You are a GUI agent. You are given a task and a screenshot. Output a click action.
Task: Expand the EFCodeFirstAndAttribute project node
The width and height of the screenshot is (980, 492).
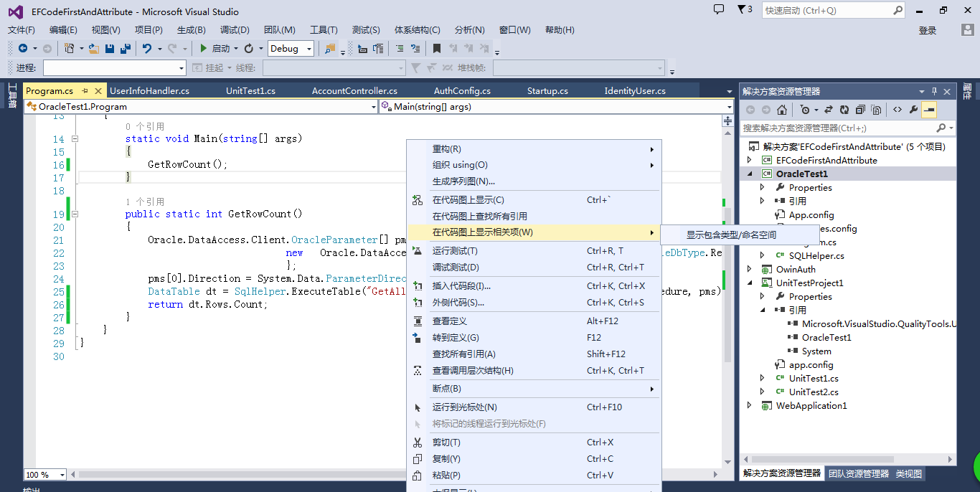coord(750,160)
